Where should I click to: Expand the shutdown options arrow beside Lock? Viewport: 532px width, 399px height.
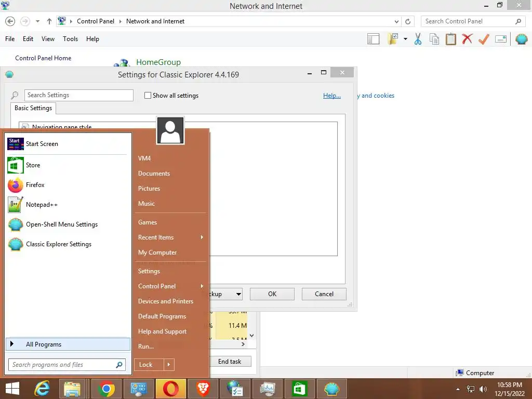(169, 365)
